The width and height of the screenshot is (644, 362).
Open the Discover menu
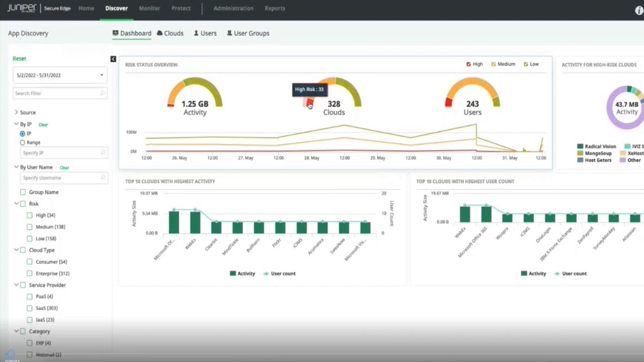click(x=116, y=8)
